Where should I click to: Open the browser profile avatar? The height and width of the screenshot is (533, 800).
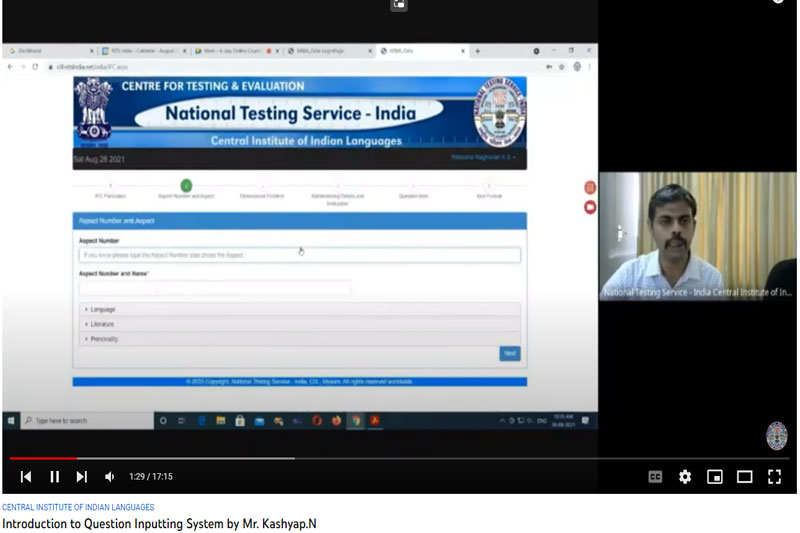click(x=577, y=67)
